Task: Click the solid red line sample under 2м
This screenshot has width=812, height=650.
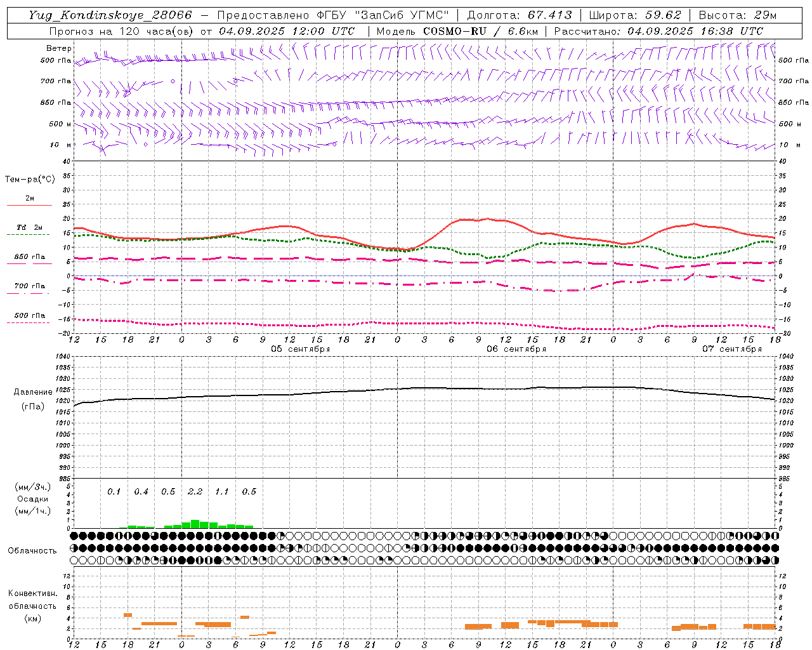Action: tap(30, 205)
